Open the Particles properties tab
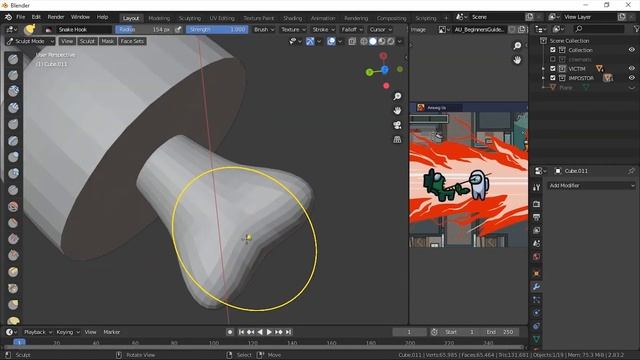 (x=537, y=300)
